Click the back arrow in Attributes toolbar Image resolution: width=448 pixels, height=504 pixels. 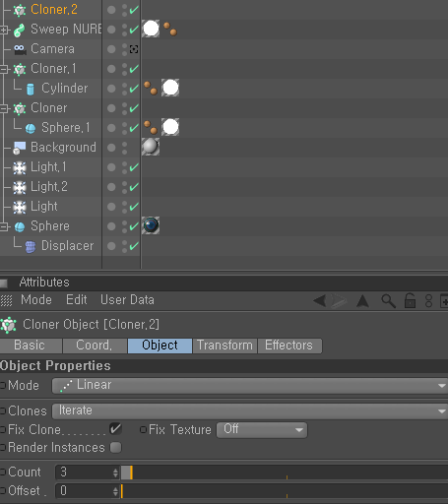[x=319, y=300]
